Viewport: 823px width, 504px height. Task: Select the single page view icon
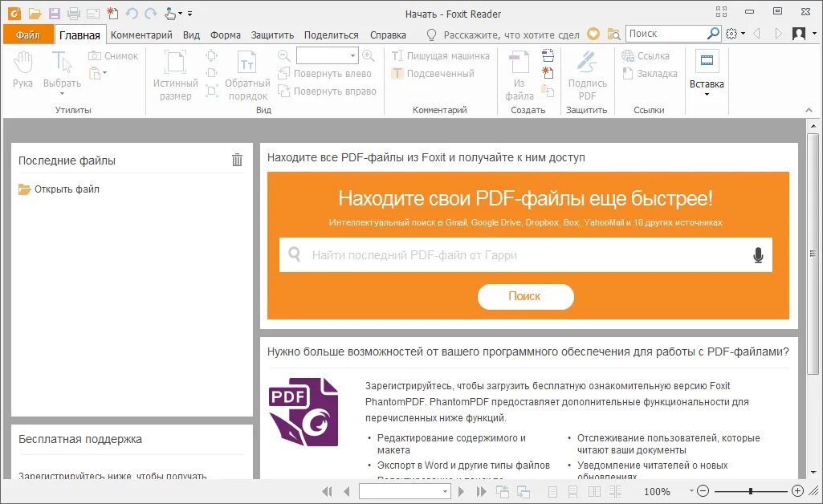click(552, 491)
